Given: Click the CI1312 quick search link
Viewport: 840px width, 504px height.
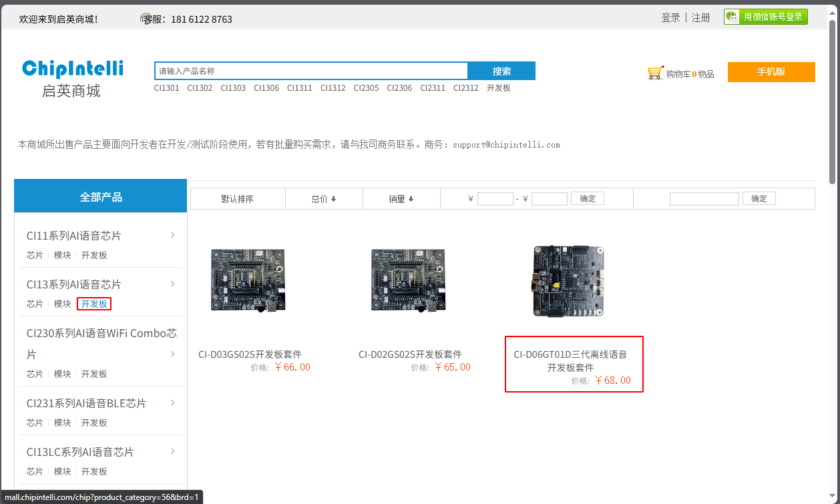Looking at the screenshot, I should click(333, 88).
